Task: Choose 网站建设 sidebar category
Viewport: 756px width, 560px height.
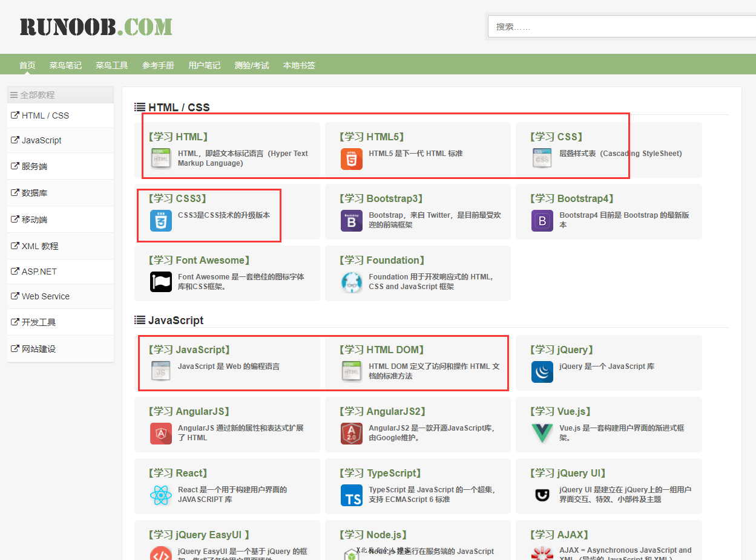Action: pyautogui.click(x=39, y=349)
